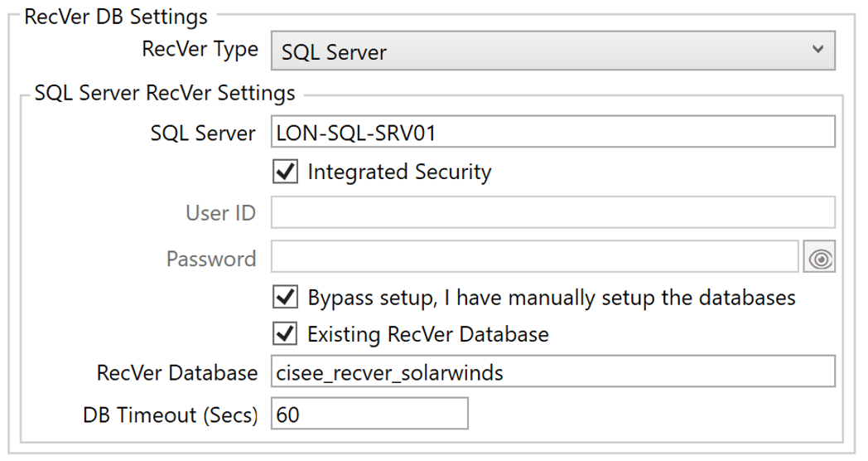
Task: Click the 'Password' label
Action: click(x=211, y=259)
